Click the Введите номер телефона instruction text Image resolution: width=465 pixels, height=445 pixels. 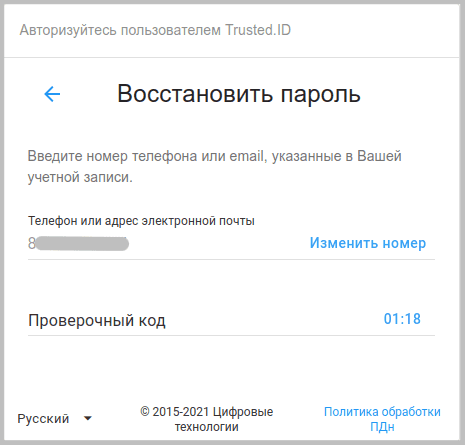pyautogui.click(x=214, y=166)
